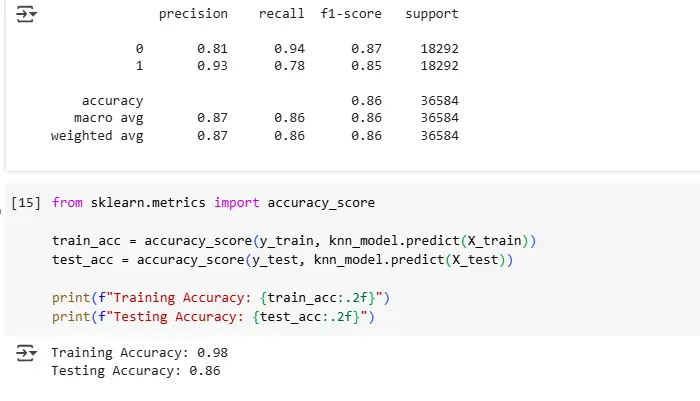Click the classification report output toggle icon
This screenshot has width=700, height=401.
point(26,14)
